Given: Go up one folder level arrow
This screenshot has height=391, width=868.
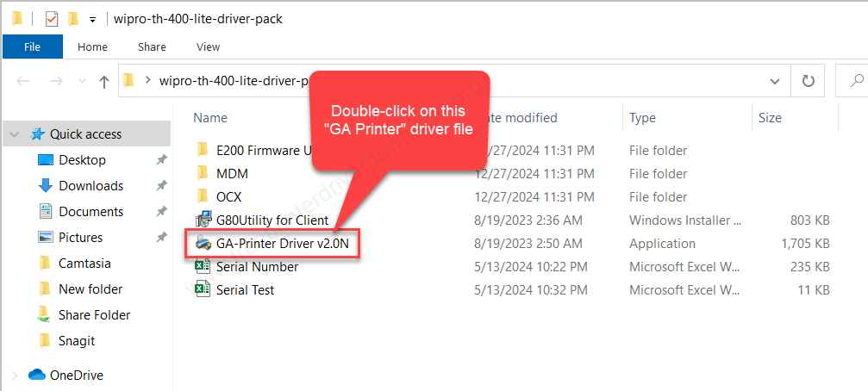Looking at the screenshot, I should coord(103,82).
